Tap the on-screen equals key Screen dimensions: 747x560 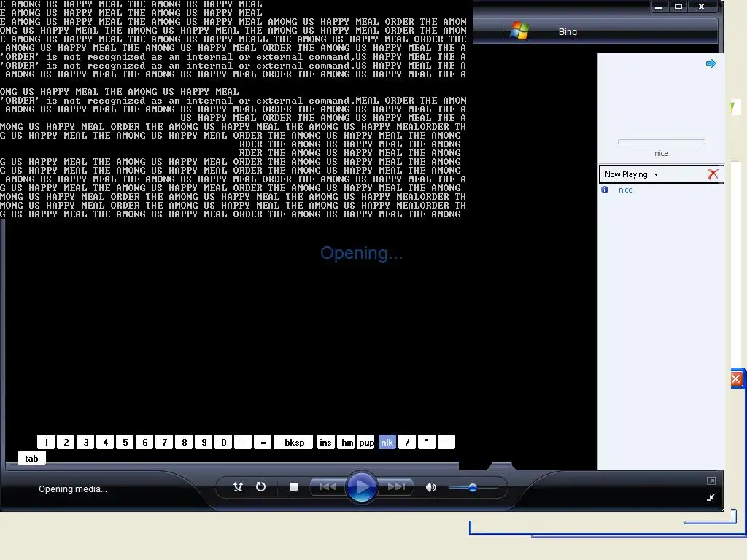263,442
